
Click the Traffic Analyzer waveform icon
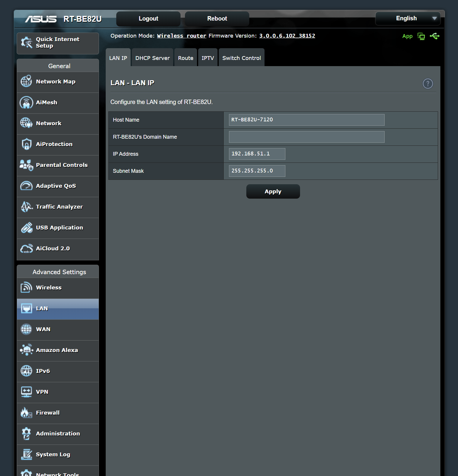[x=26, y=207]
